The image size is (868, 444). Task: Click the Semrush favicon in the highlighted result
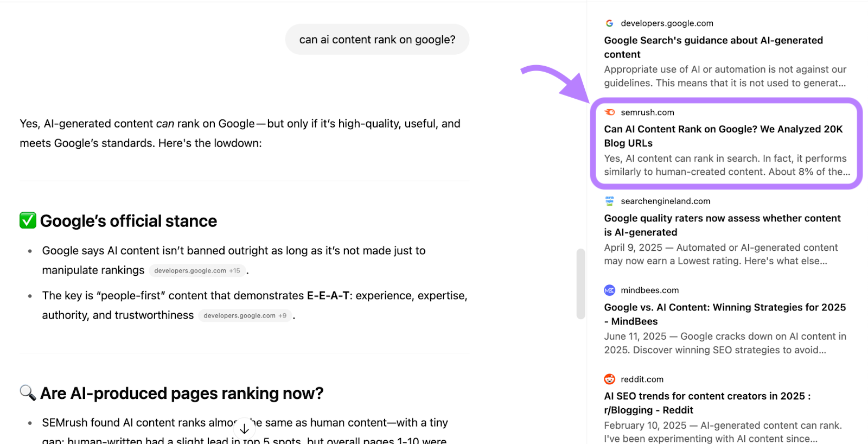(610, 112)
